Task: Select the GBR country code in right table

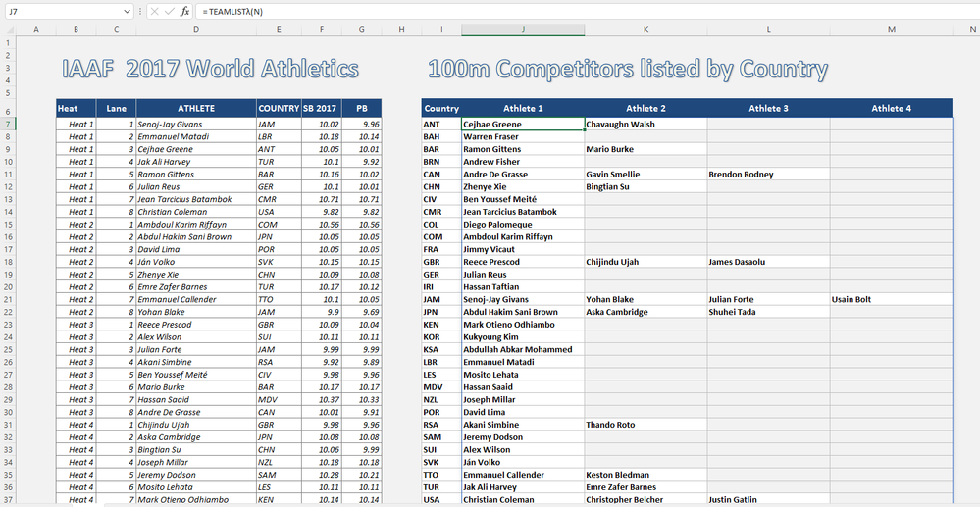Action: click(x=441, y=262)
